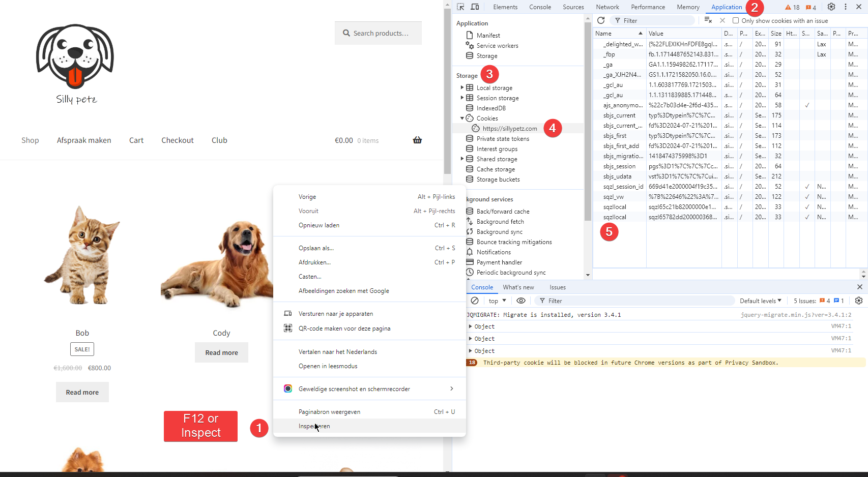868x477 pixels.
Task: Choose Inspecteren in context menu
Action: tap(369, 426)
